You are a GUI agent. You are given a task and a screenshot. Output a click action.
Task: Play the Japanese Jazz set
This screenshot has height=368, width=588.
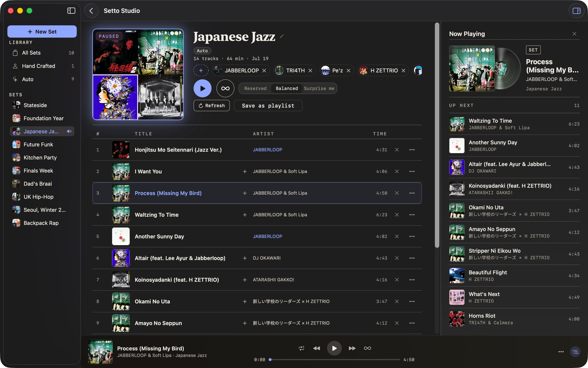202,88
